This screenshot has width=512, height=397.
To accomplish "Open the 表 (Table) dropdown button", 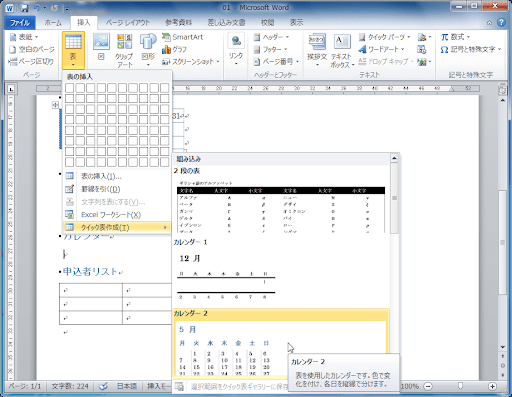I will point(73,50).
